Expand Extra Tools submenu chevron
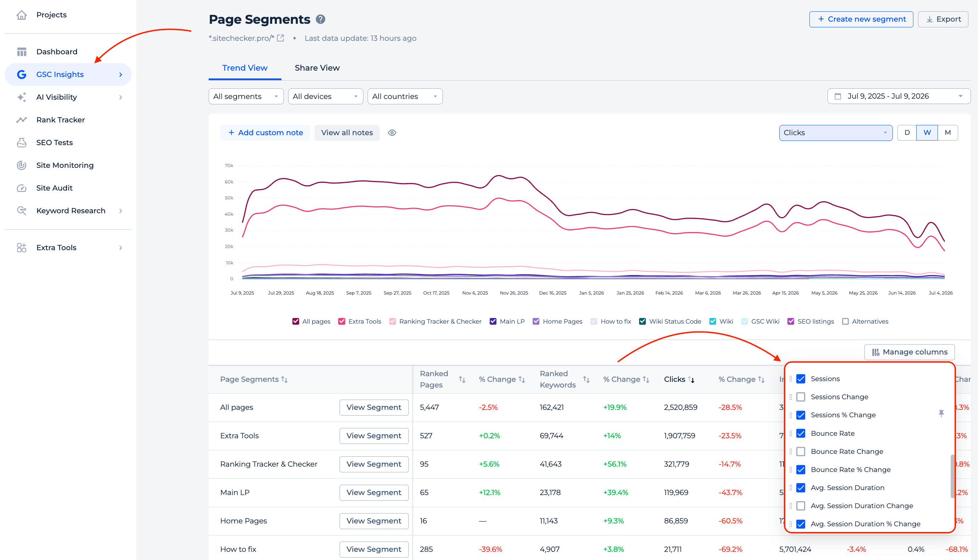This screenshot has width=978, height=560. (x=121, y=247)
